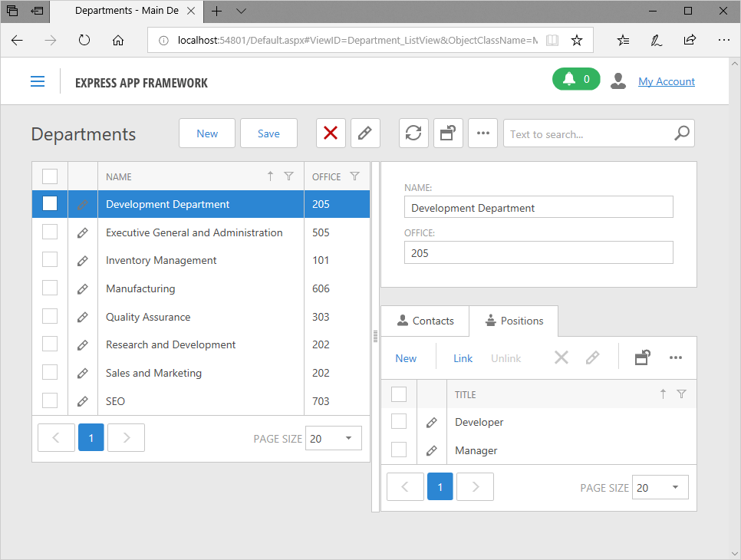
Task: Open the filter icon on the Name column
Action: [x=288, y=176]
